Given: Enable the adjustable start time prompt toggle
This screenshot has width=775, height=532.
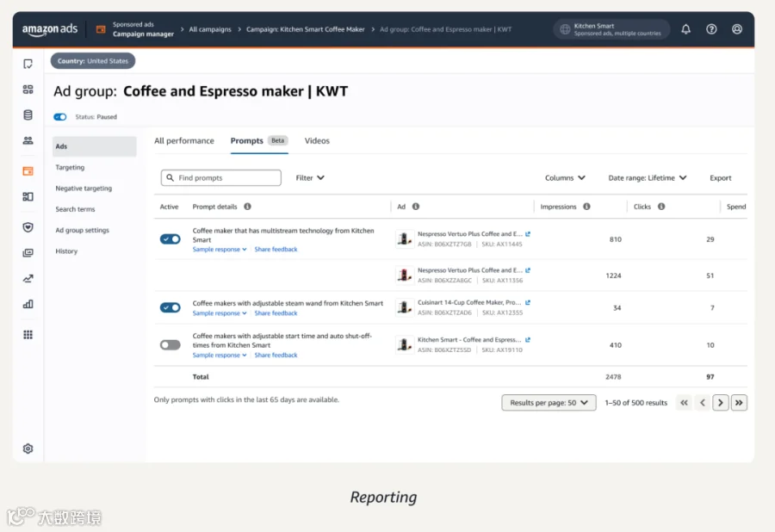Looking at the screenshot, I should [x=170, y=345].
